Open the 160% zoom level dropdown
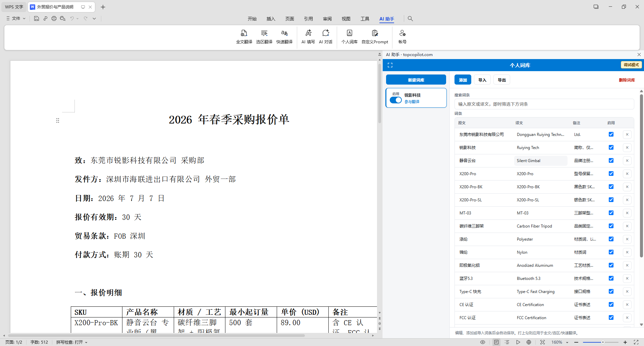The width and height of the screenshot is (644, 346). 560,342
